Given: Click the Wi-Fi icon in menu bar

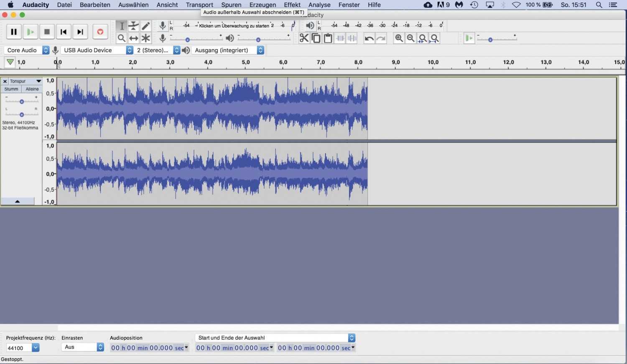Looking at the screenshot, I should (517, 5).
